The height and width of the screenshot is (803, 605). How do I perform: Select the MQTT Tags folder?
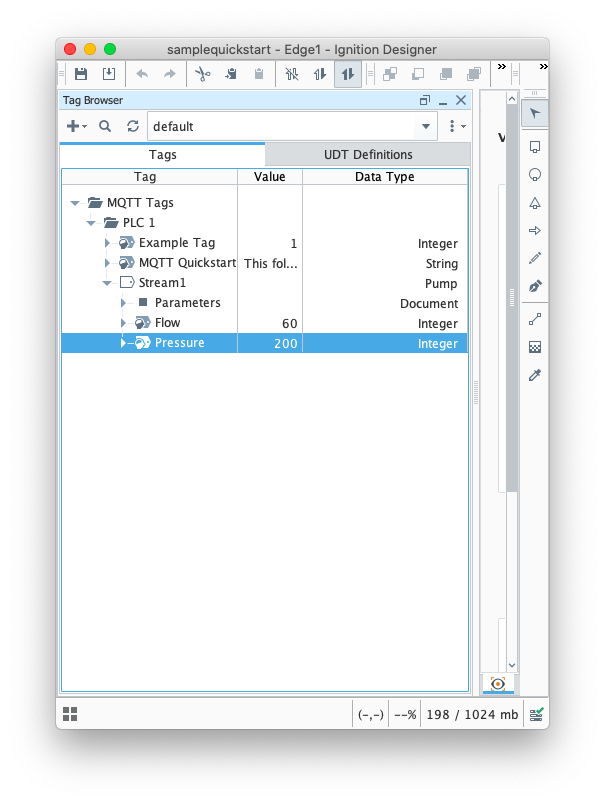coord(140,203)
